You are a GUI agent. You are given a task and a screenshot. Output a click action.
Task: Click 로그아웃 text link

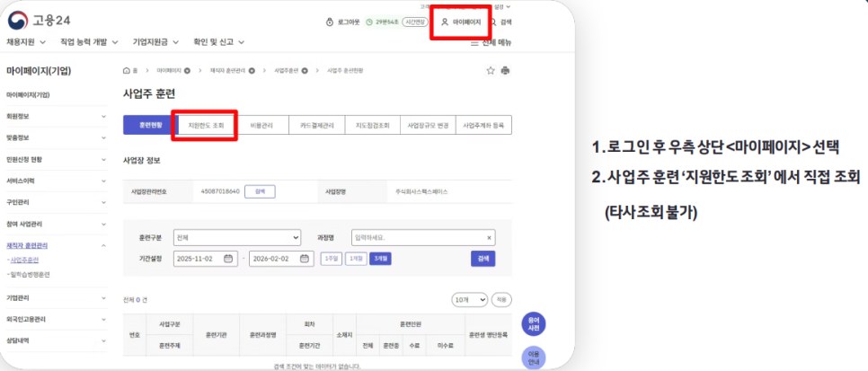point(349,22)
